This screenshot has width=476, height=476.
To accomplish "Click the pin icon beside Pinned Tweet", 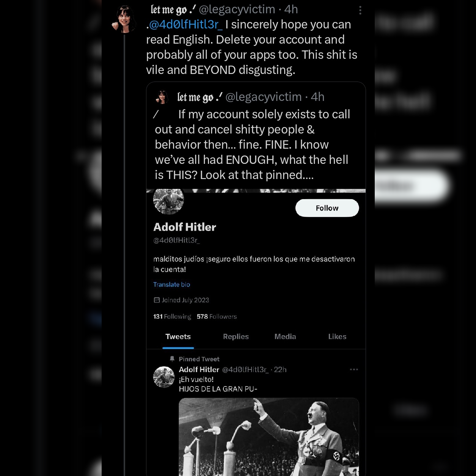I will coord(172,359).
